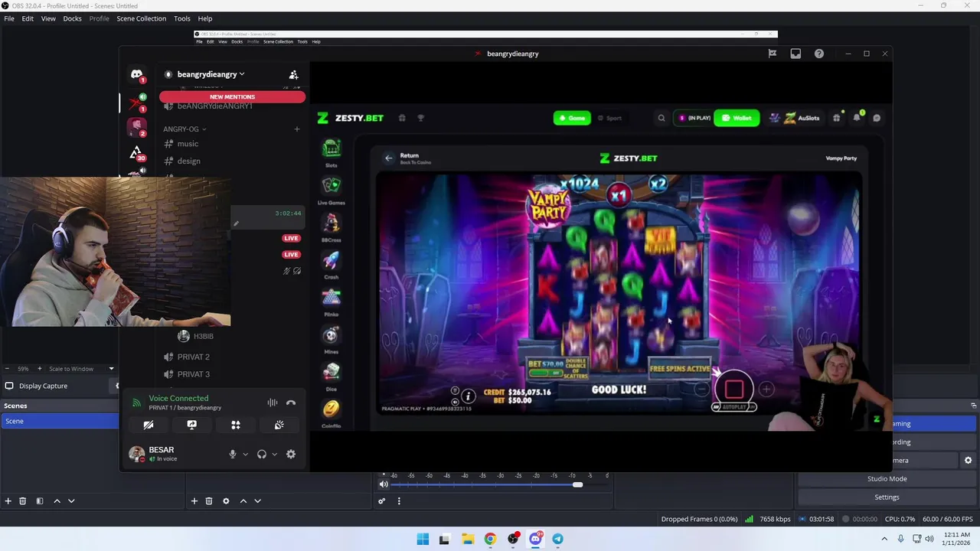980x551 pixels.
Task: Open the OBS Docks menu
Action: [x=72, y=18]
